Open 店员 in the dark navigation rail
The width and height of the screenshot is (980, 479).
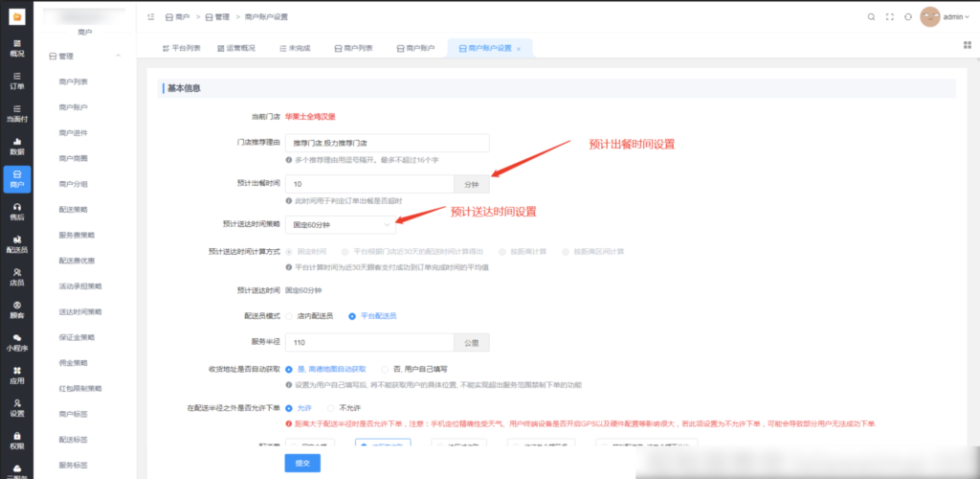point(17,277)
